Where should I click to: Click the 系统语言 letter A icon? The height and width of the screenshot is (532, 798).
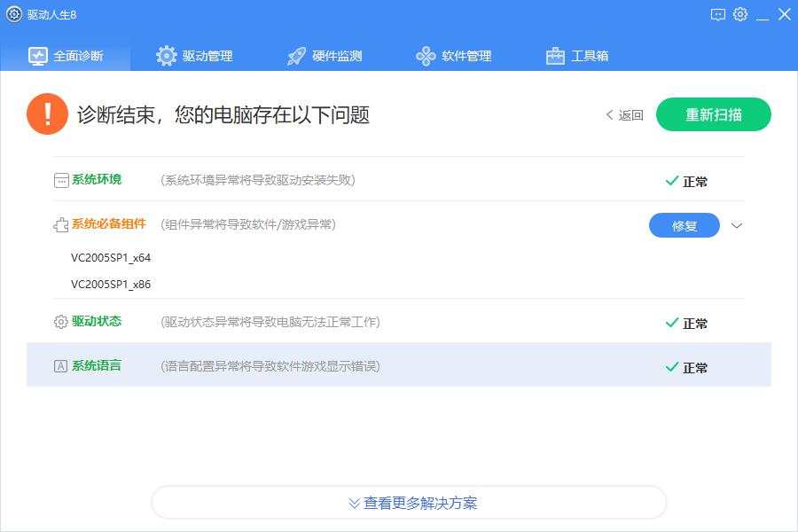[61, 366]
